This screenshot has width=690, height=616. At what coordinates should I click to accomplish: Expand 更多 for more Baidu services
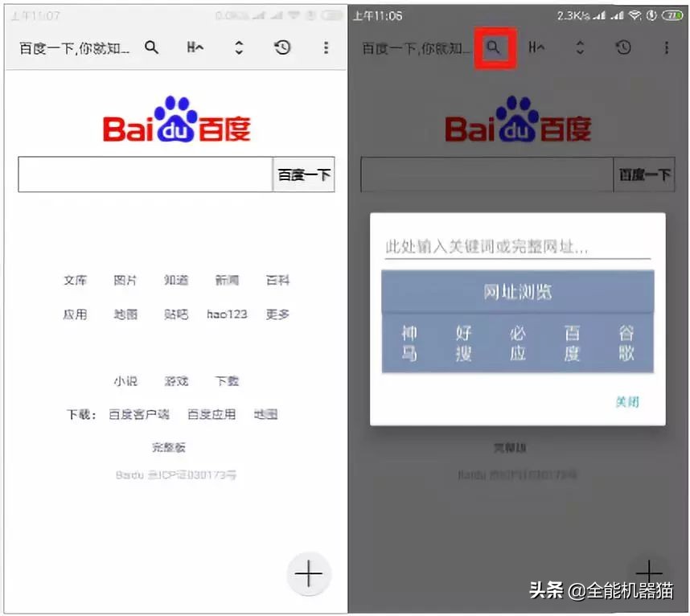pos(277,314)
